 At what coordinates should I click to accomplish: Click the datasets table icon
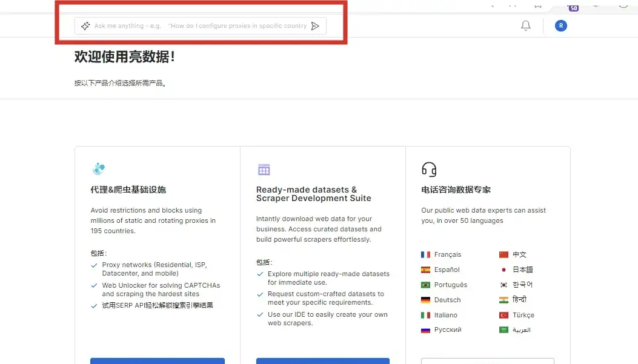click(x=264, y=170)
